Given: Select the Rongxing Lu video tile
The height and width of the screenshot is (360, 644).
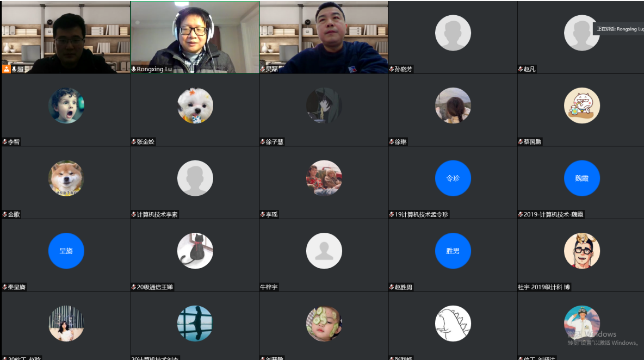Looking at the screenshot, I should (x=195, y=37).
